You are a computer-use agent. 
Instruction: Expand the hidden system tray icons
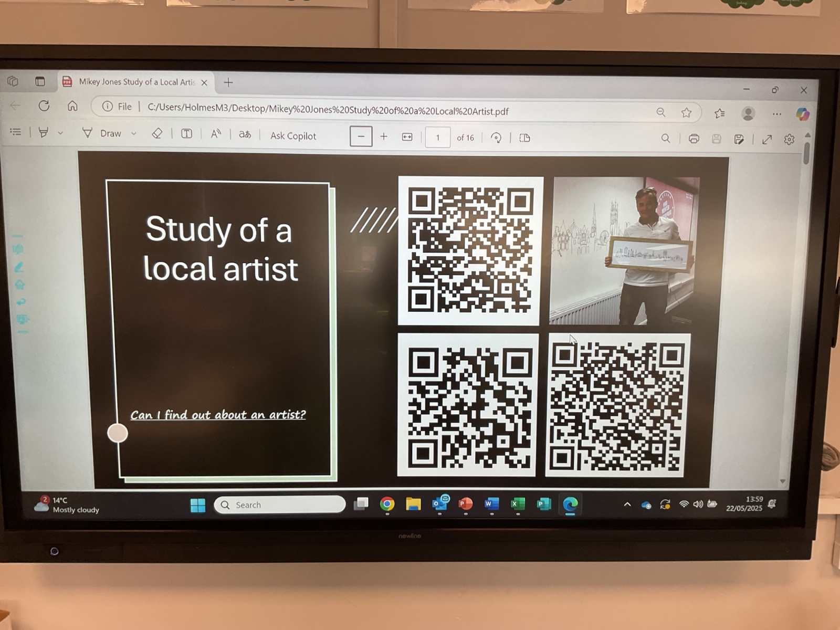pos(627,504)
